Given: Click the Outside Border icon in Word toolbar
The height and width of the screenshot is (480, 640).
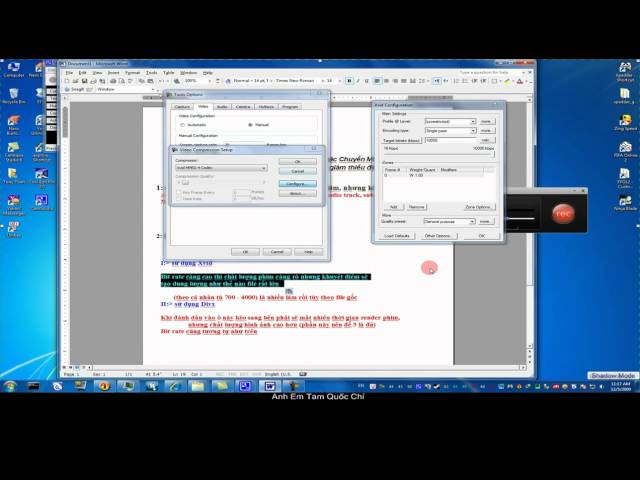Looking at the screenshot, I should (x=494, y=81).
